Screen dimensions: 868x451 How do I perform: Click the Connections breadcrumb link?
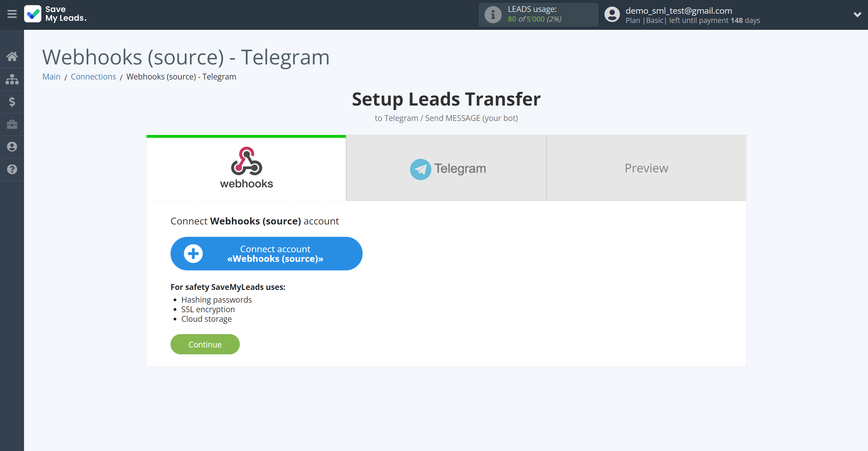click(93, 76)
